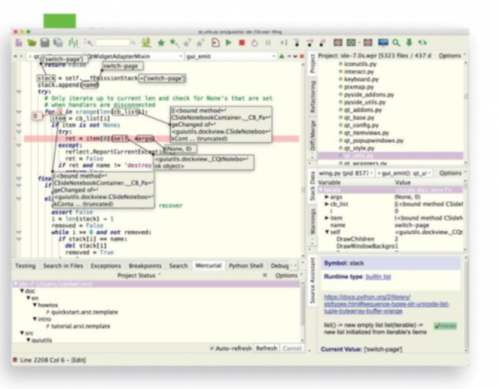
Task: Click the toolbar search input field
Action: click(112, 43)
